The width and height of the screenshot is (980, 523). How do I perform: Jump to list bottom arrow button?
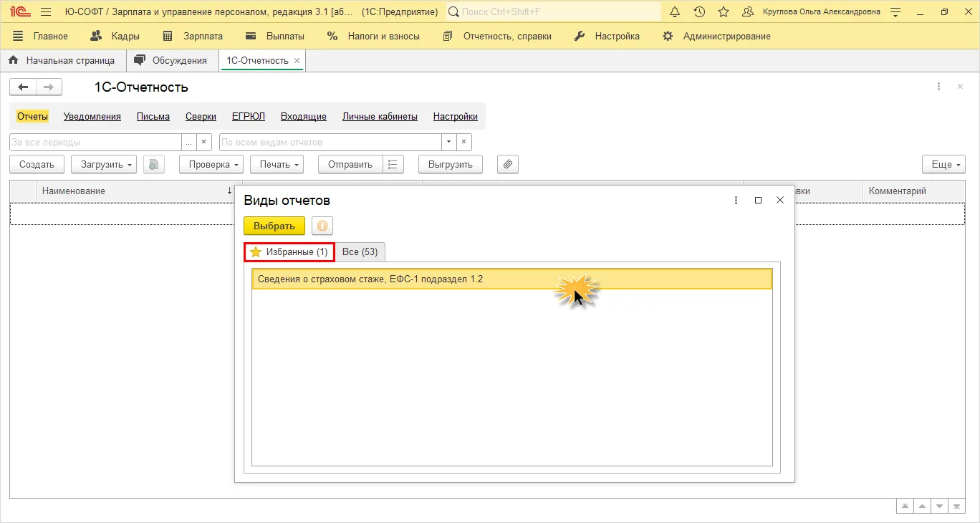(956, 506)
